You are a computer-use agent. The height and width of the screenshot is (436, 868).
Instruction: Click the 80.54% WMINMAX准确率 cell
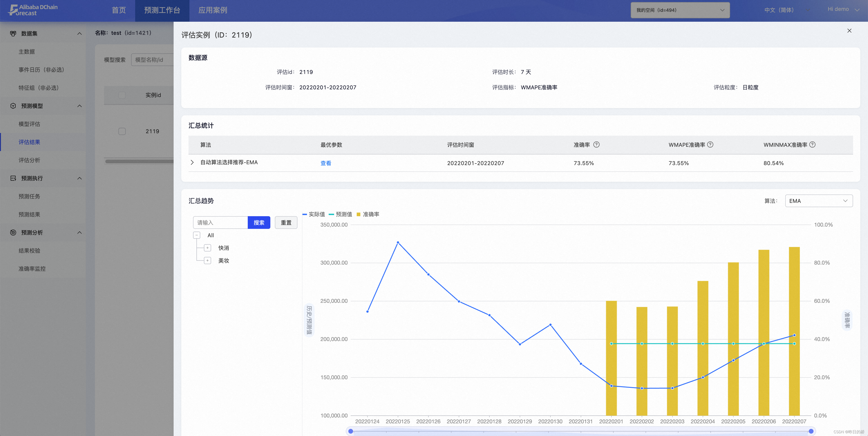[773, 163]
